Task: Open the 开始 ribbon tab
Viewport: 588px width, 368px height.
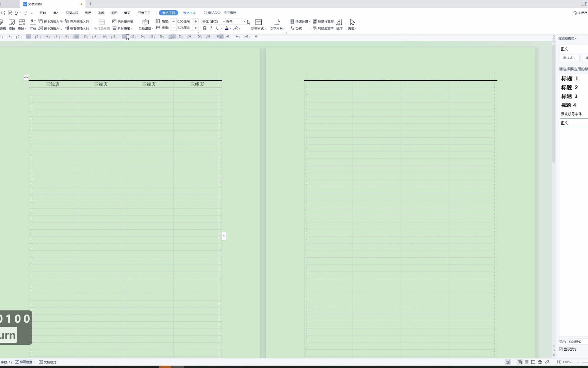Action: [43, 13]
